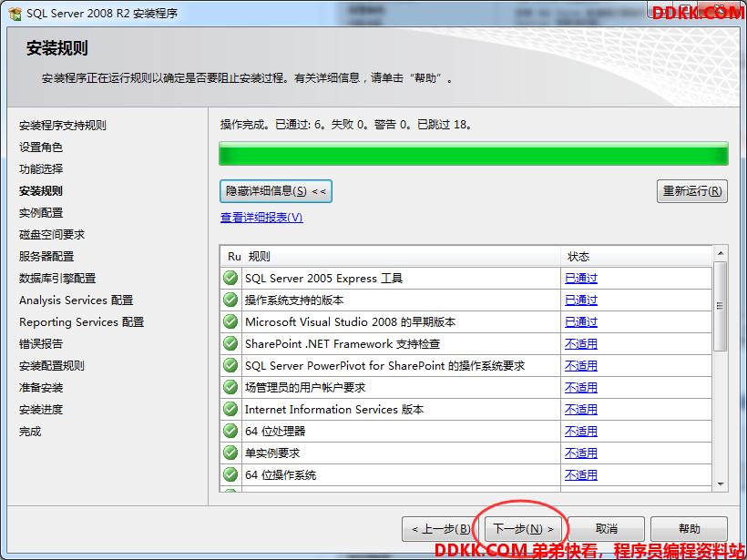
Task: Open 不适用 link for 64 位操作系统
Action: [580, 475]
